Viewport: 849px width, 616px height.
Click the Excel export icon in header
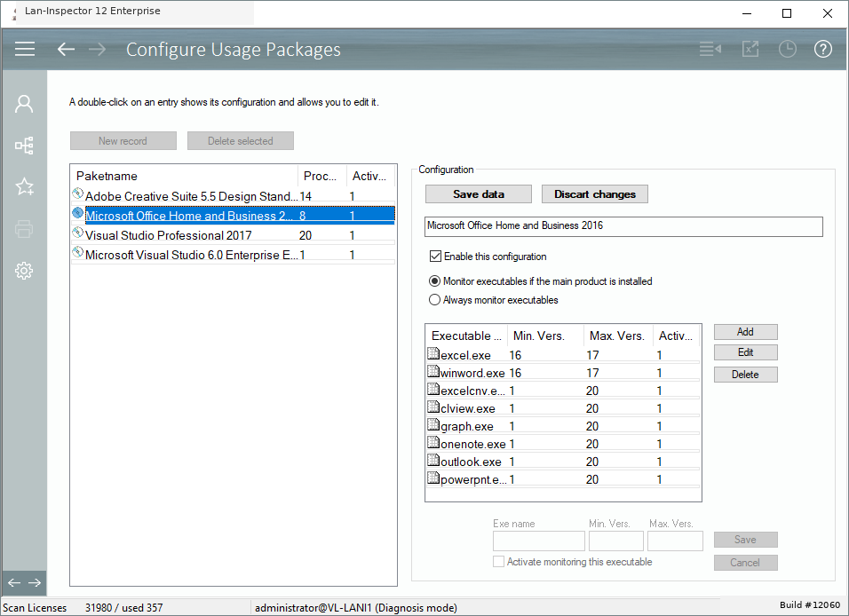pos(750,49)
